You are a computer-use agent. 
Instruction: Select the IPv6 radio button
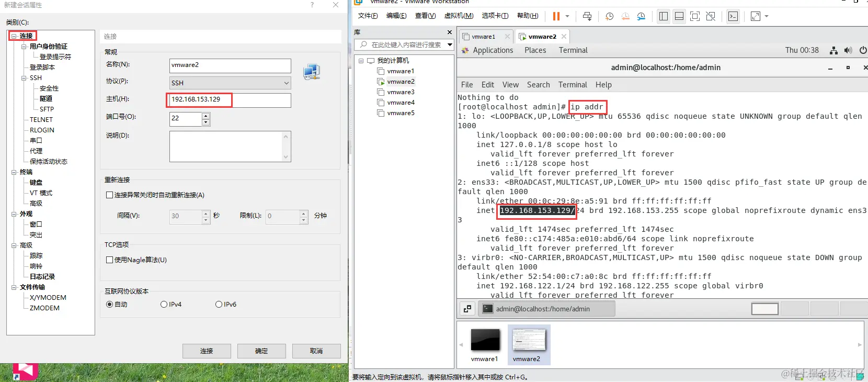(x=219, y=305)
